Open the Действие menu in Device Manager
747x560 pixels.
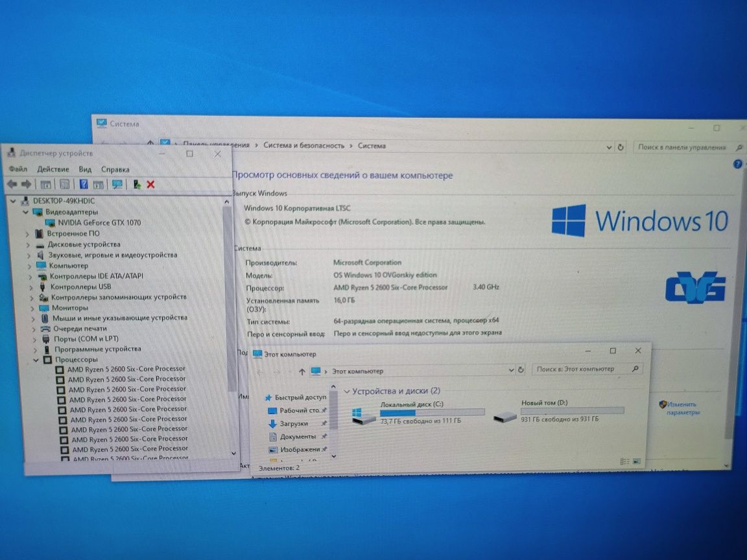[x=53, y=169]
